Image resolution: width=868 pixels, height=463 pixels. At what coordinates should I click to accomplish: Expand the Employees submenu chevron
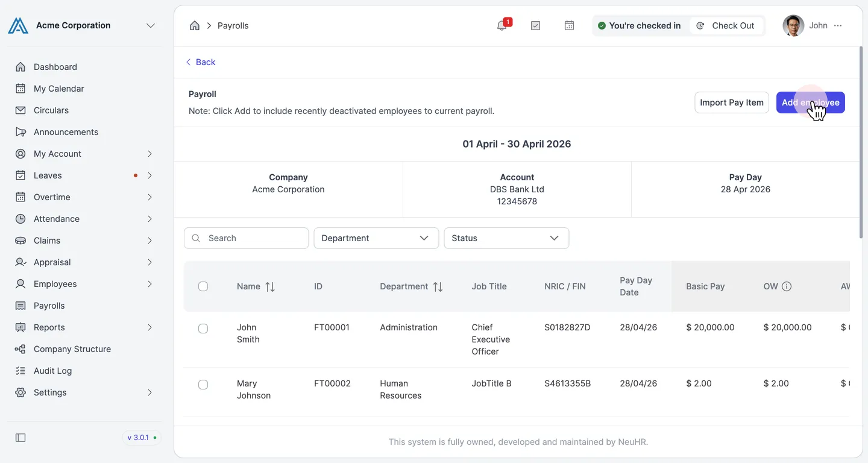point(149,284)
